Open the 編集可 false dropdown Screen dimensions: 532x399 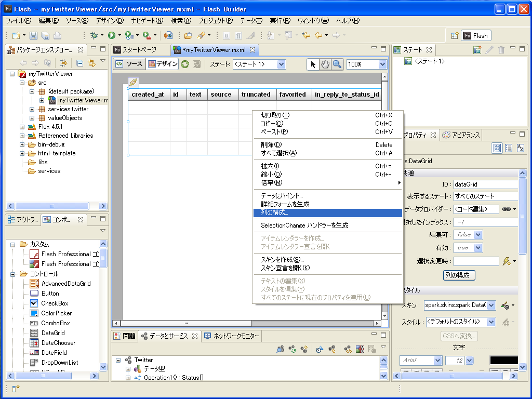pyautogui.click(x=478, y=234)
